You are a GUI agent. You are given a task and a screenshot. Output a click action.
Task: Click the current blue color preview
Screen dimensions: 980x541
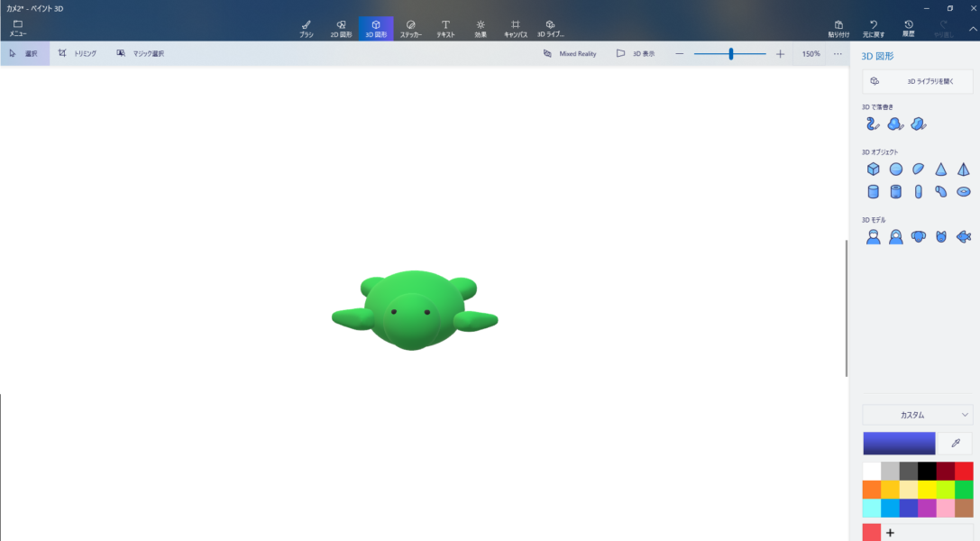click(899, 443)
